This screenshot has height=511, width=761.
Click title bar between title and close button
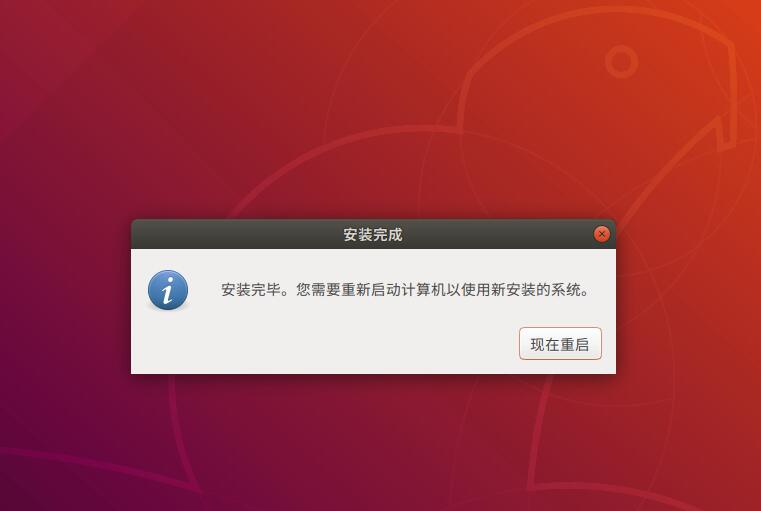(497, 234)
